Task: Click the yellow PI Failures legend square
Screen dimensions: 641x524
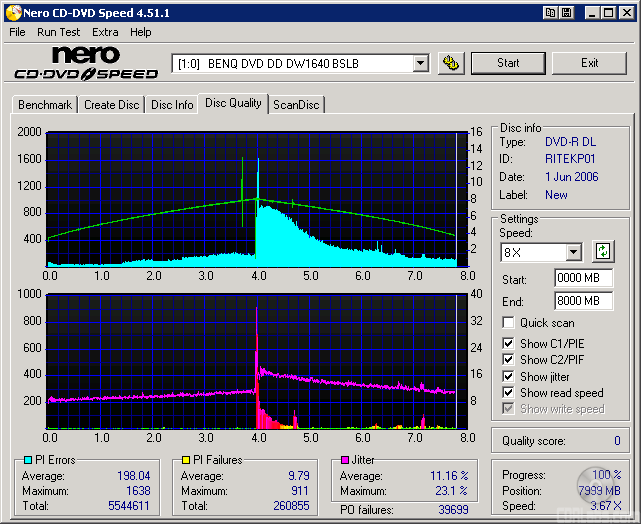Action: (x=184, y=460)
